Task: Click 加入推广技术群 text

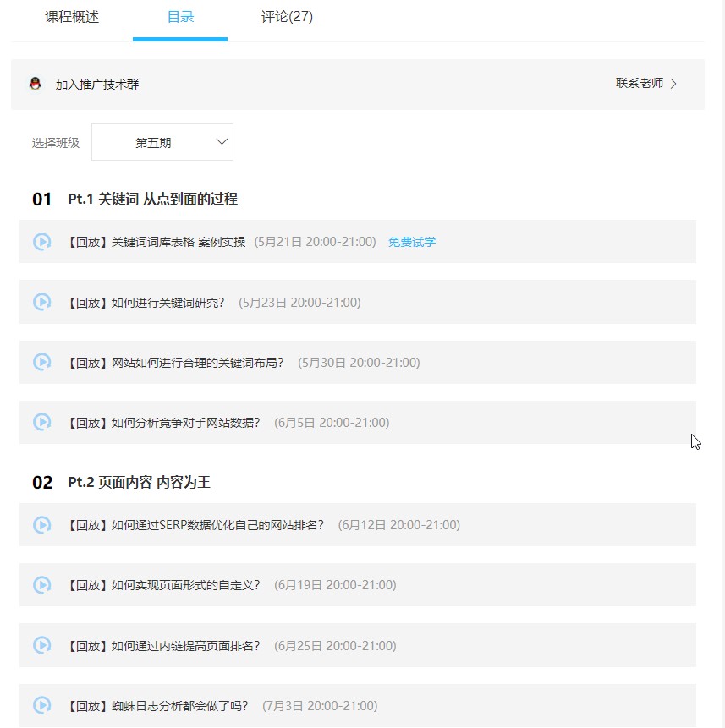Action: click(97, 85)
